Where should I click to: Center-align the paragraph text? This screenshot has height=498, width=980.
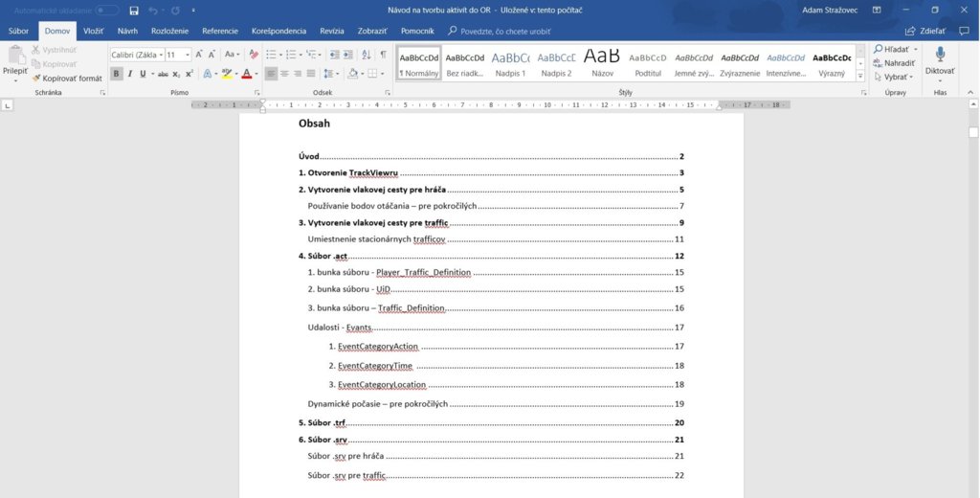(284, 74)
